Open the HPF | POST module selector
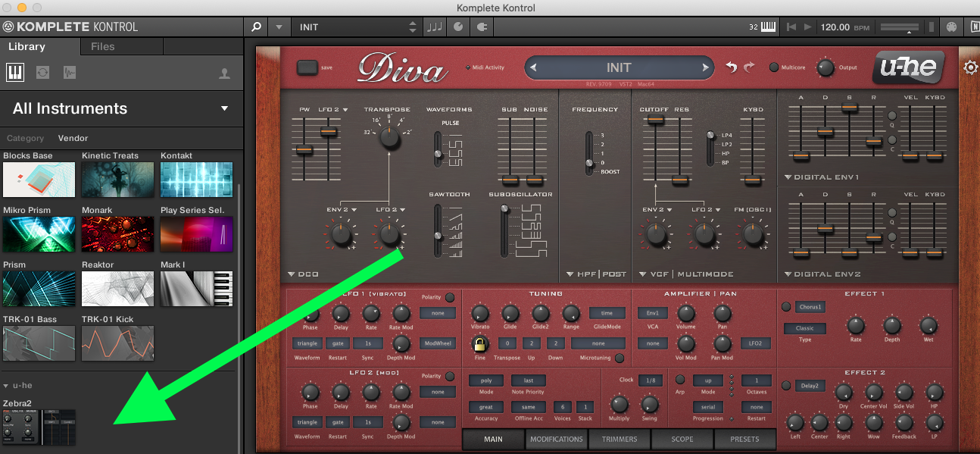 597,274
